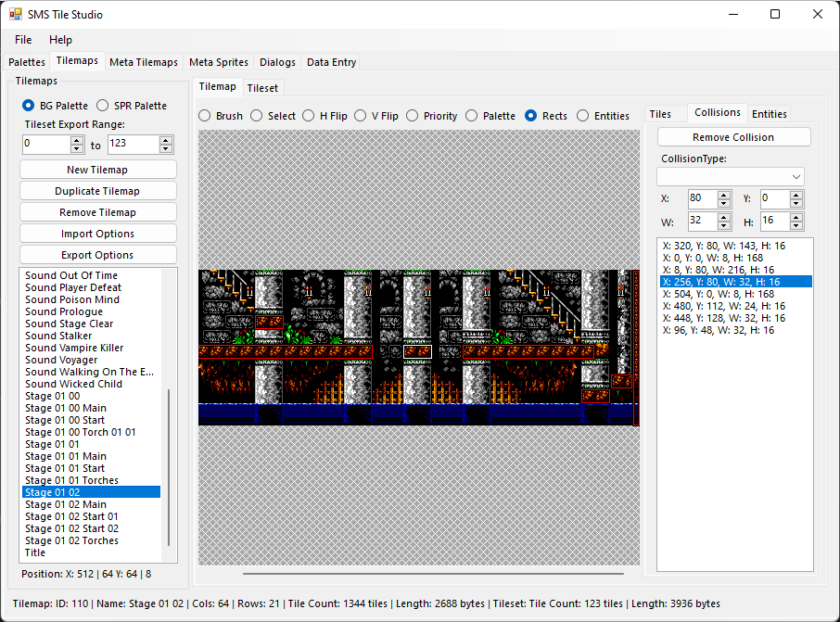
Task: Click the Remove Collision button
Action: 733,137
